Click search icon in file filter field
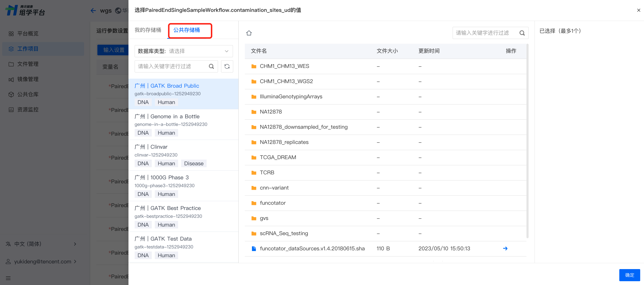The width and height of the screenshot is (644, 285). pos(522,33)
